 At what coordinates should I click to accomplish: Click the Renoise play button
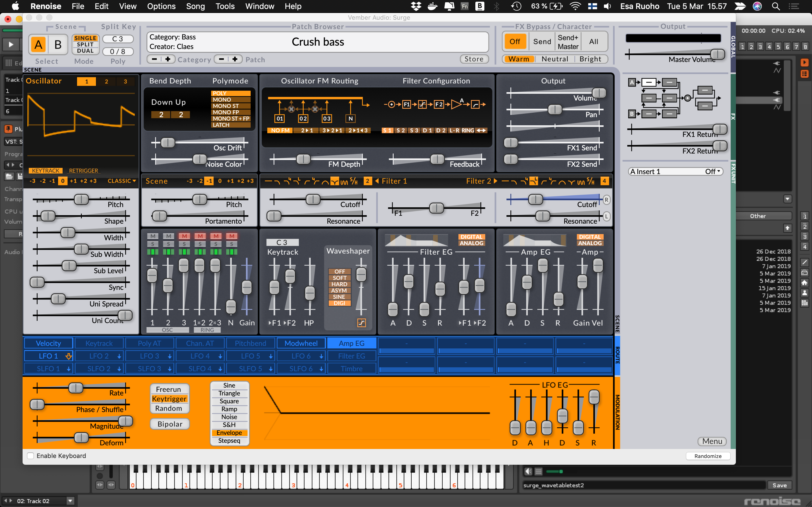(11, 44)
